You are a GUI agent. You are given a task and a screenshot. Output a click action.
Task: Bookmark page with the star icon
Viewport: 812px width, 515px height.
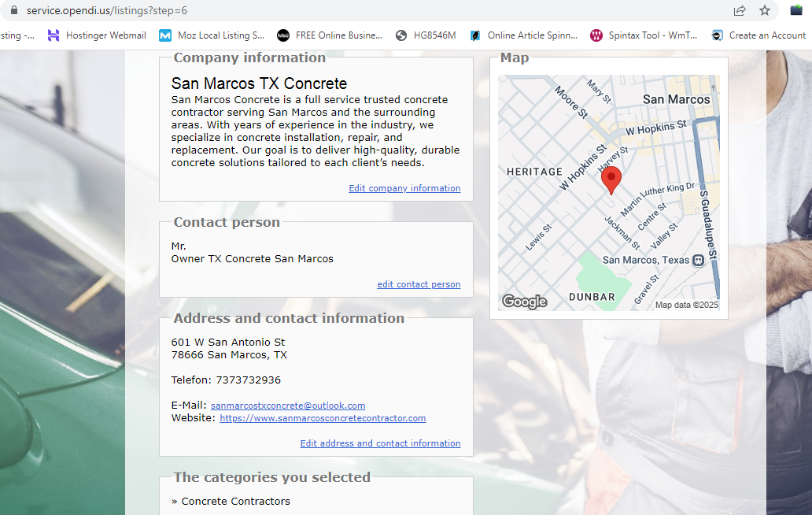pyautogui.click(x=764, y=10)
